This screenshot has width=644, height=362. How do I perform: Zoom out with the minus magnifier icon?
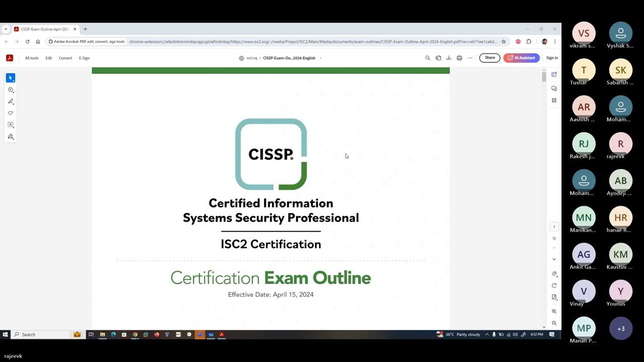(554, 323)
